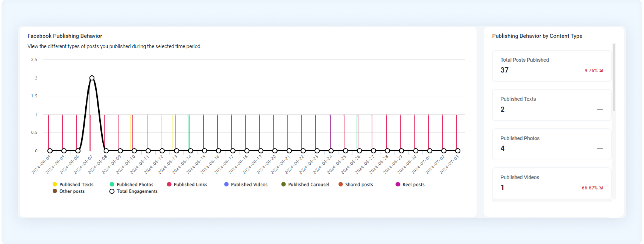Click the red down-trend arrow beside 9.76%
Screen dimensions: 644x244
click(601, 71)
